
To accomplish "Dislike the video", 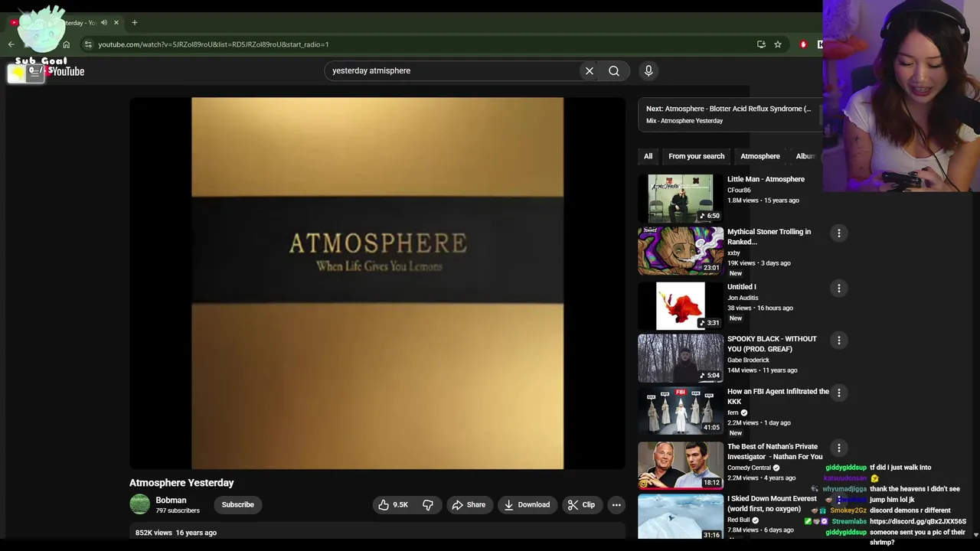I will tap(428, 504).
